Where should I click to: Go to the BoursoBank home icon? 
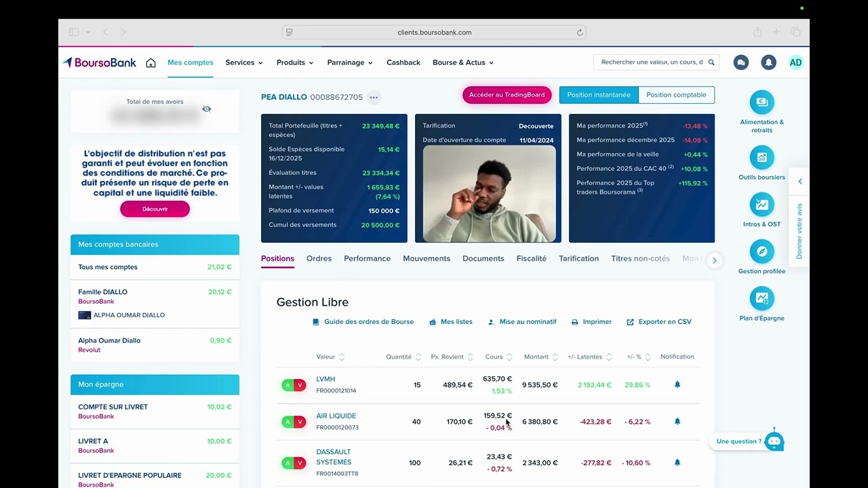[x=151, y=62]
